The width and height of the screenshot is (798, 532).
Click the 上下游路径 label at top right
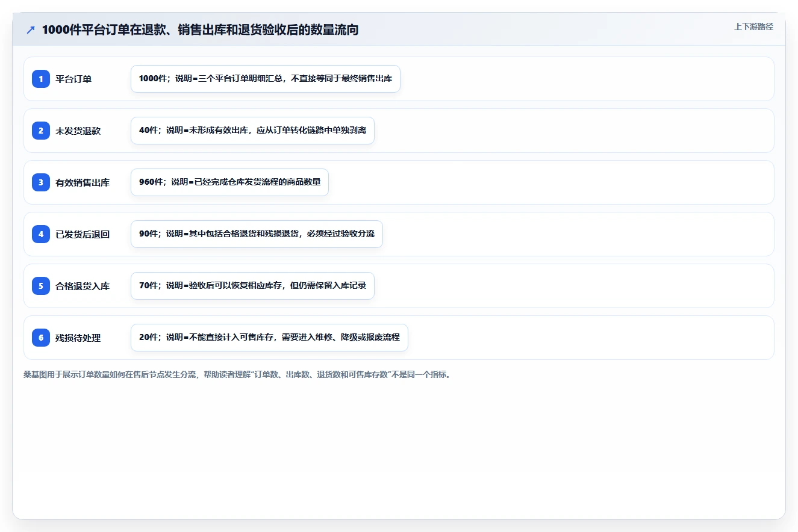[753, 27]
